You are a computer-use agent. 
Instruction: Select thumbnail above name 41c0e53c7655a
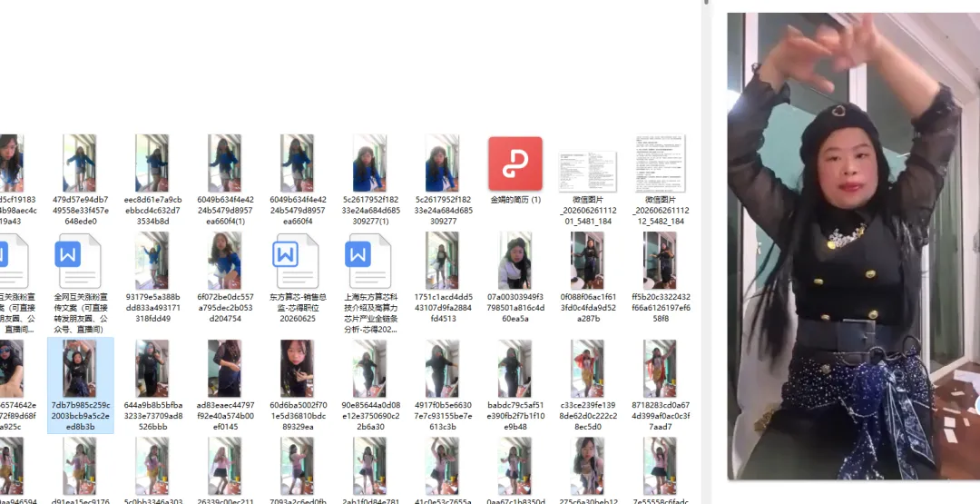click(x=442, y=466)
